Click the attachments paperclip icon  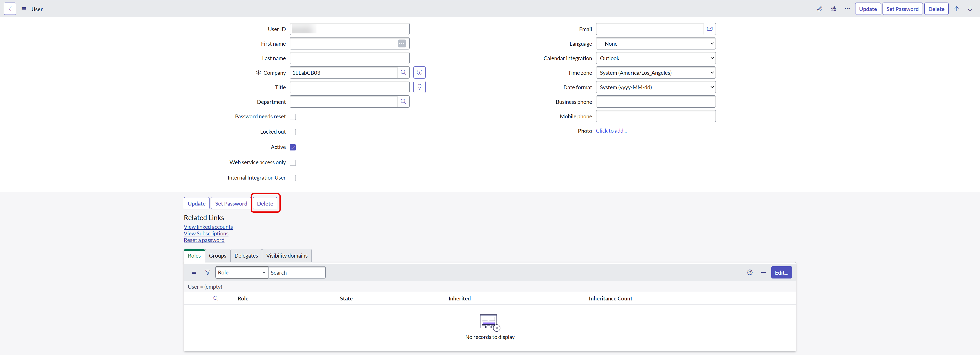coord(819,9)
